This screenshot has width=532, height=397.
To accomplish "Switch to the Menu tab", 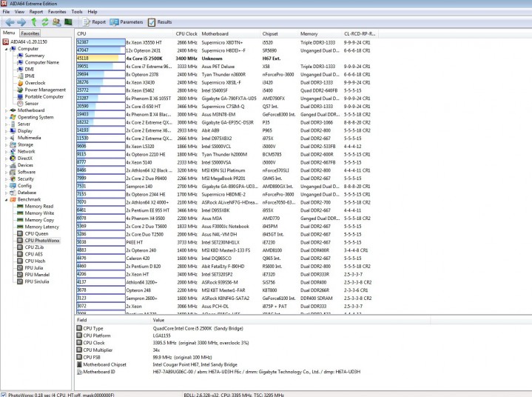I will coord(9,33).
